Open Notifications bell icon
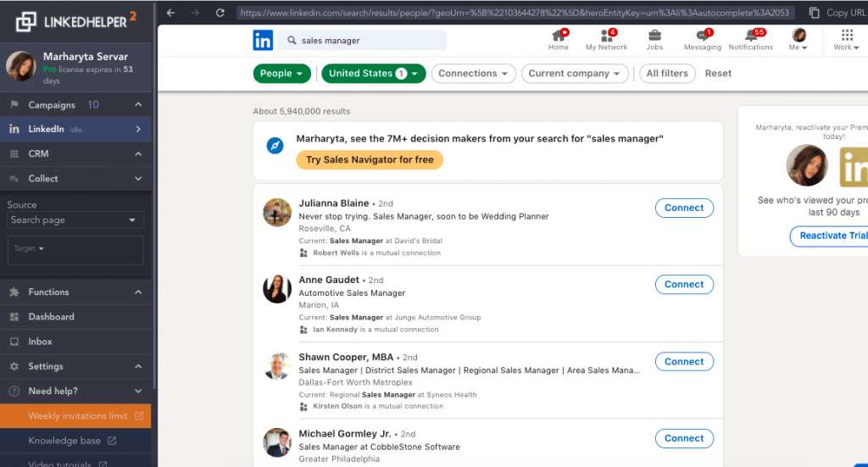868x467 pixels. point(750,36)
